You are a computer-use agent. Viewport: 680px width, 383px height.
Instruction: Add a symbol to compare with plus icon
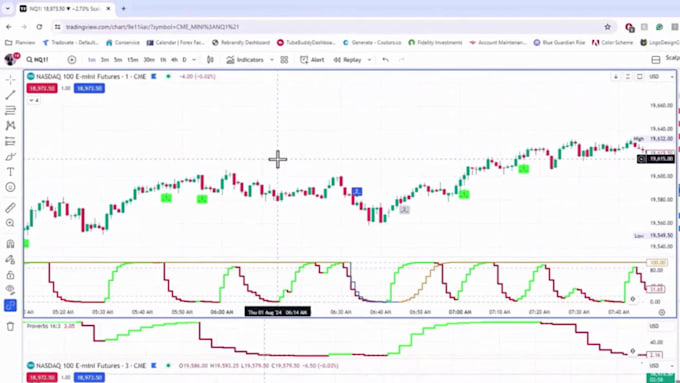click(72, 60)
